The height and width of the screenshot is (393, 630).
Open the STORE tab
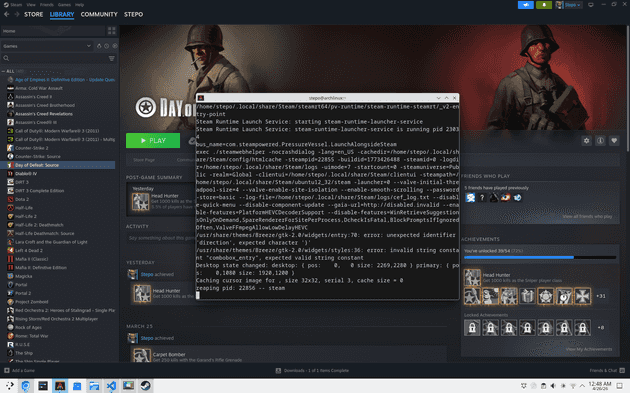[33, 14]
